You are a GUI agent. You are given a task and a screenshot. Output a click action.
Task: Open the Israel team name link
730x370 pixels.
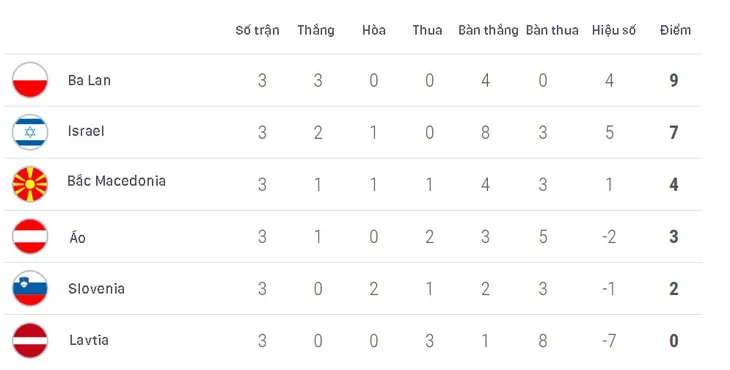[86, 131]
